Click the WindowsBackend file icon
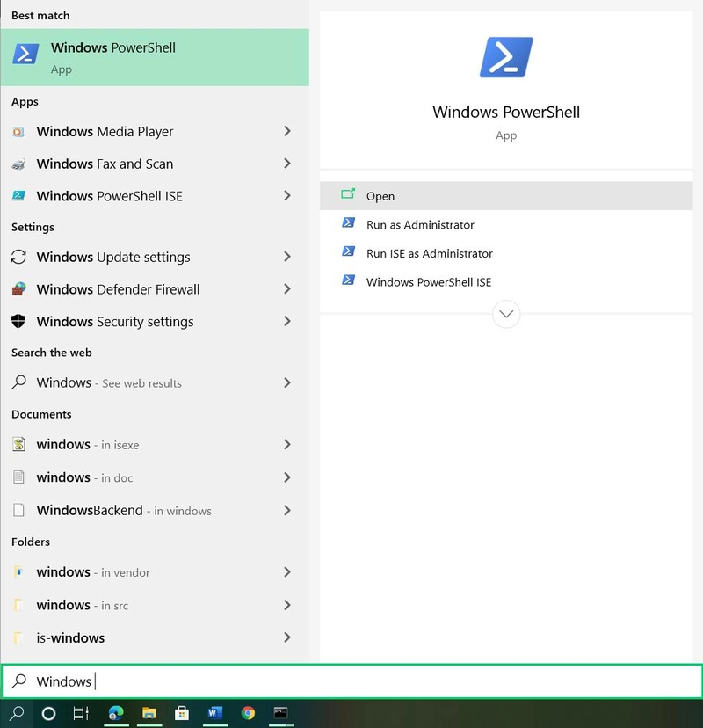The image size is (703, 728). tap(18, 510)
